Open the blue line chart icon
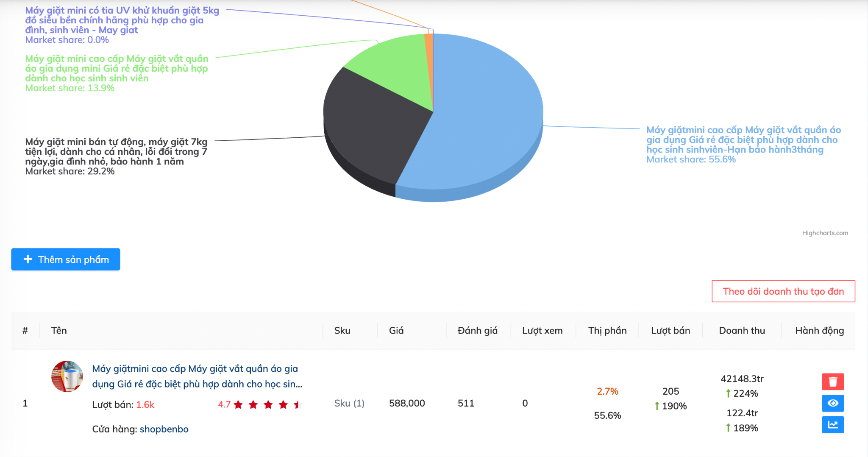The width and height of the screenshot is (868, 457). click(x=832, y=424)
